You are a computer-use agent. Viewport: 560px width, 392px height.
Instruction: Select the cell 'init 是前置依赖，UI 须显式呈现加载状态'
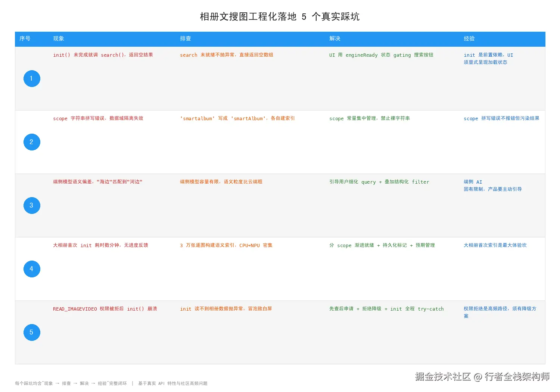[488, 59]
